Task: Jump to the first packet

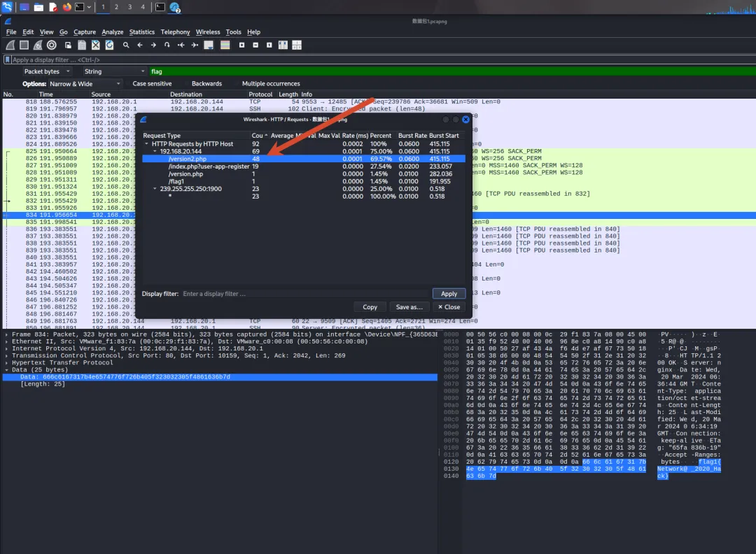Action: tap(181, 45)
